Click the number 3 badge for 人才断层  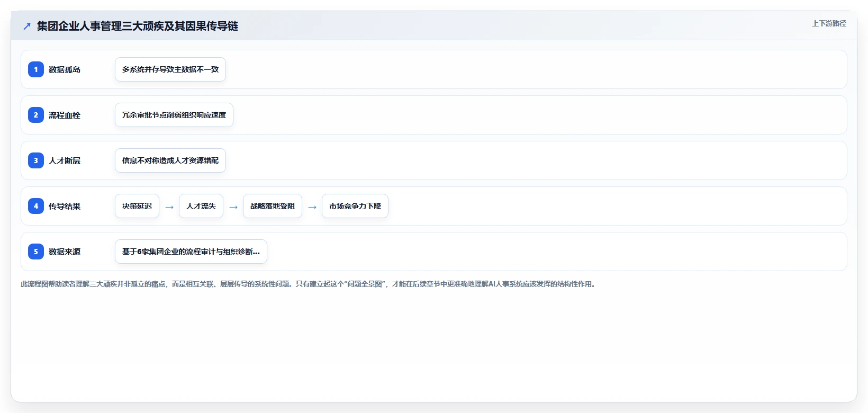(x=36, y=160)
